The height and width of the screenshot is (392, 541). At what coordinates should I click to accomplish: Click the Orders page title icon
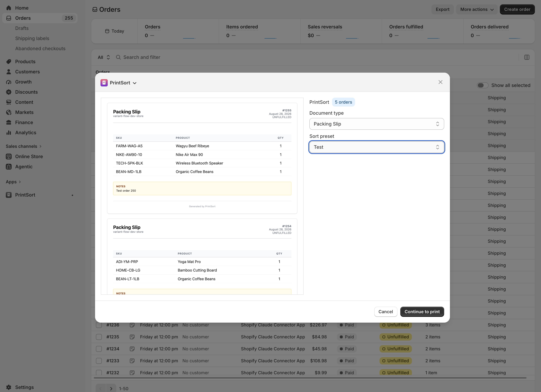(x=95, y=10)
